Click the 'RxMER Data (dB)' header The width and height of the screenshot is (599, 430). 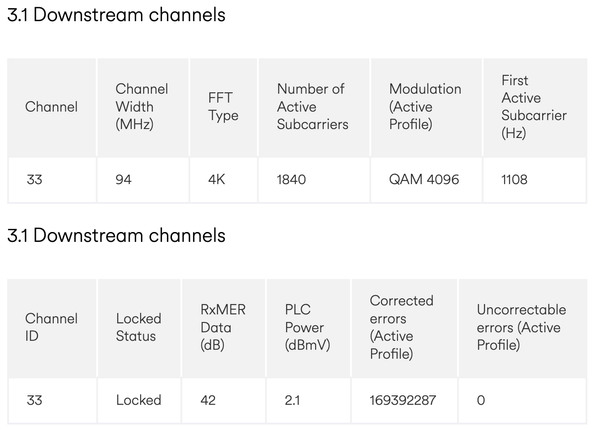(223, 327)
